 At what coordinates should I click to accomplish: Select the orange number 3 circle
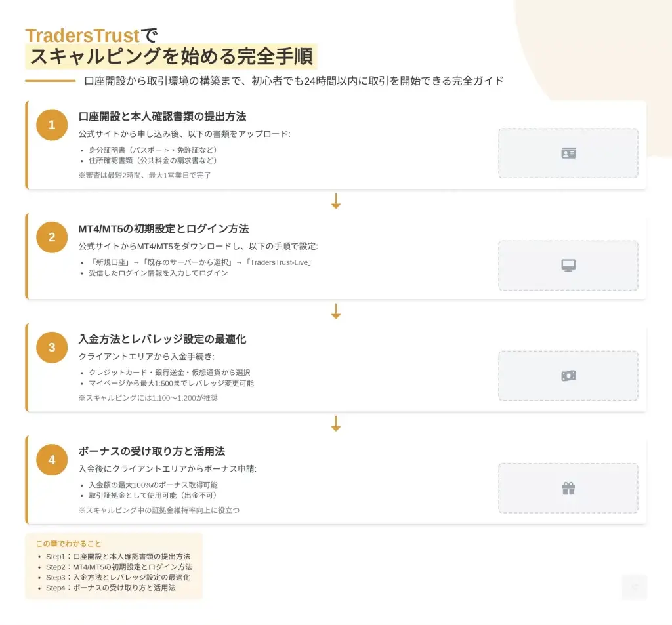point(52,348)
